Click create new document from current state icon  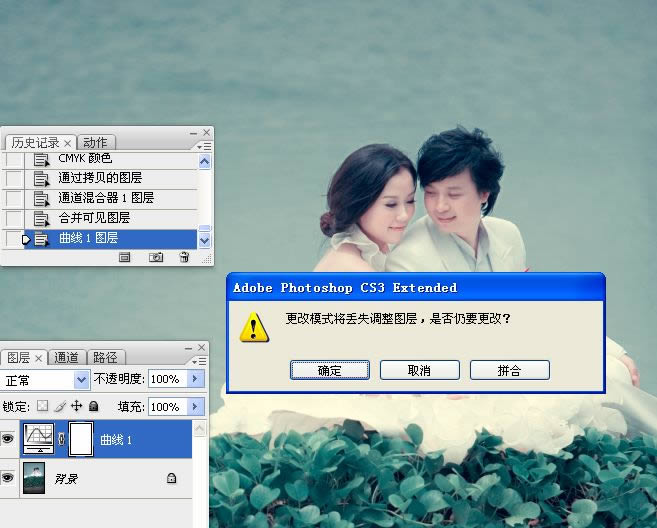(x=125, y=257)
